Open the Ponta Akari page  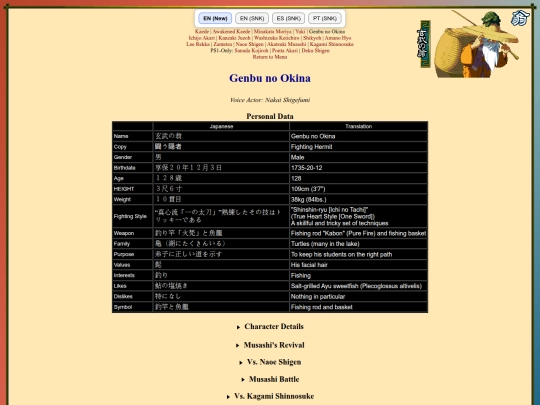(x=285, y=51)
